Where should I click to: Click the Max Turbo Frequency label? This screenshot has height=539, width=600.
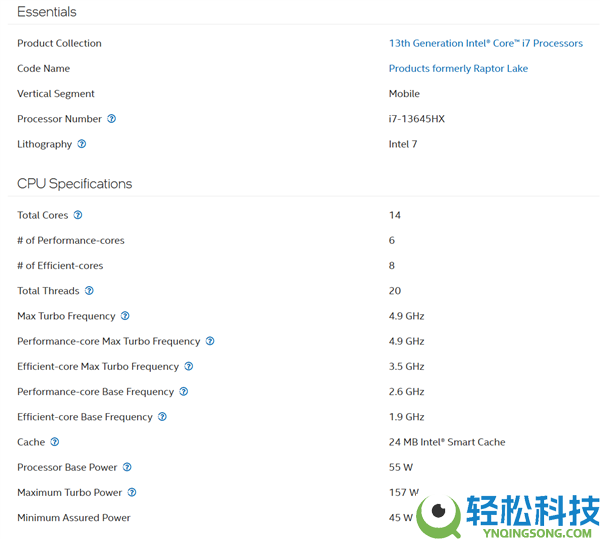tap(66, 316)
